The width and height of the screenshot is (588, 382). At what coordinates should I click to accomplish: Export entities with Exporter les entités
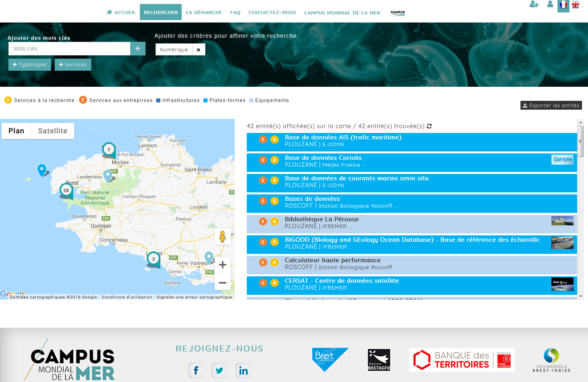point(551,105)
